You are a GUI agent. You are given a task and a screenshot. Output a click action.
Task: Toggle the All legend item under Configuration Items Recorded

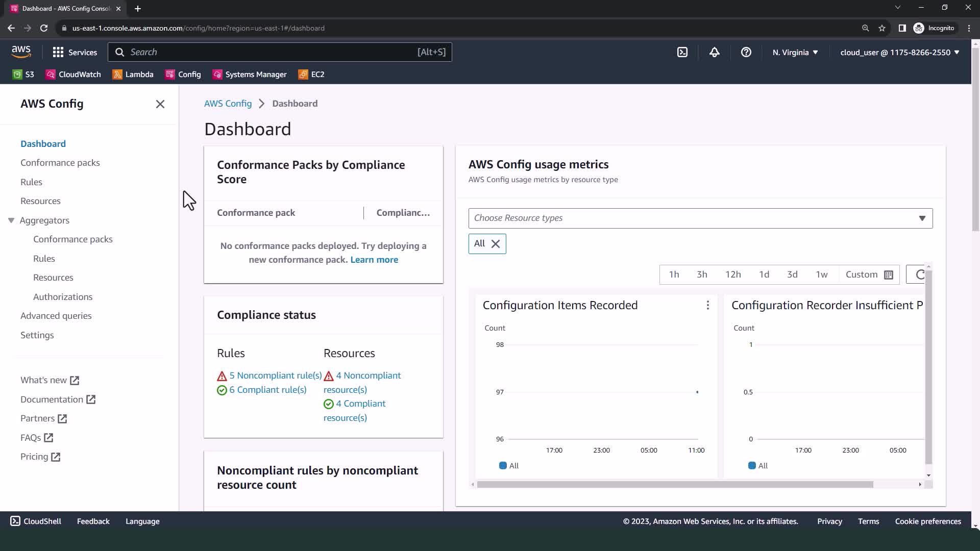[x=509, y=466]
